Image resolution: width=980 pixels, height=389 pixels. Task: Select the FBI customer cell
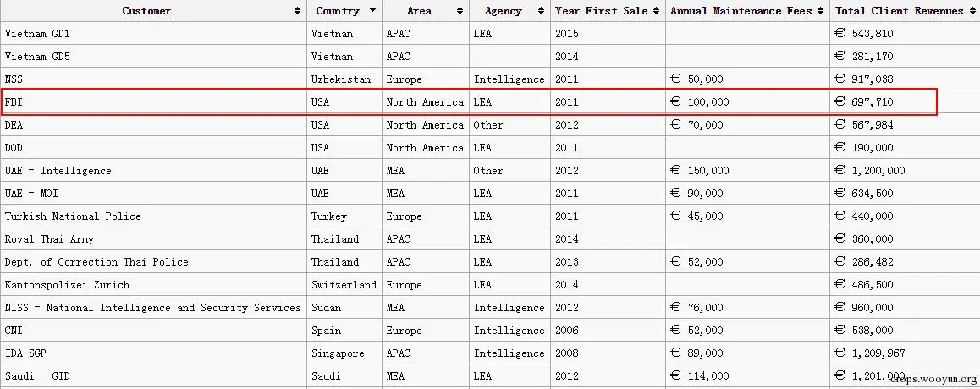[x=14, y=102]
